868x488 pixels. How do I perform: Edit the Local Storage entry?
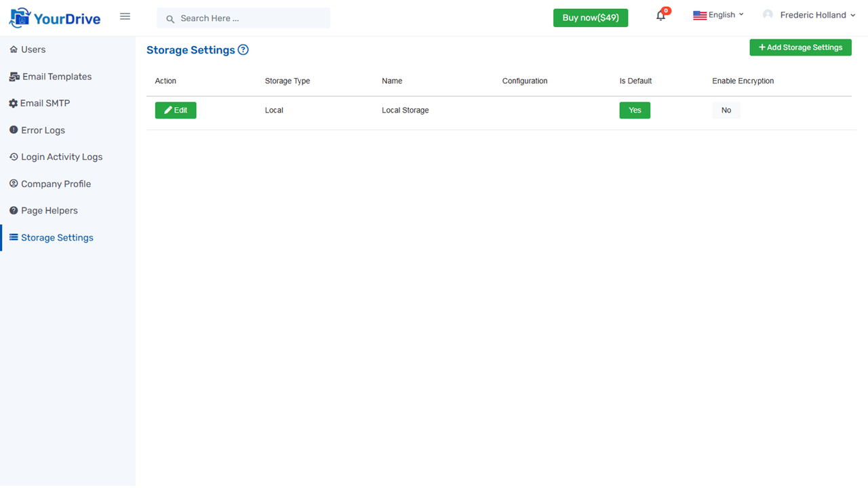(175, 110)
